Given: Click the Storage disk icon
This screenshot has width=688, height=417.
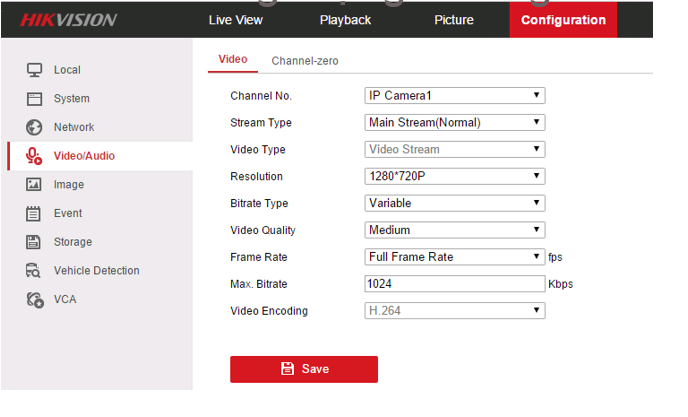Looking at the screenshot, I should 34,242.
